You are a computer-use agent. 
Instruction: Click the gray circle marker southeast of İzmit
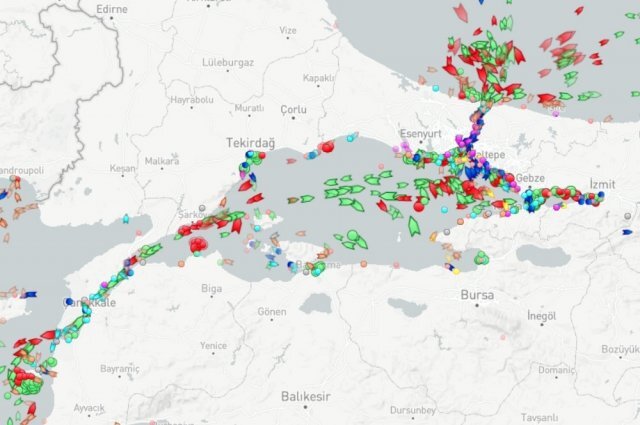[x=628, y=216]
